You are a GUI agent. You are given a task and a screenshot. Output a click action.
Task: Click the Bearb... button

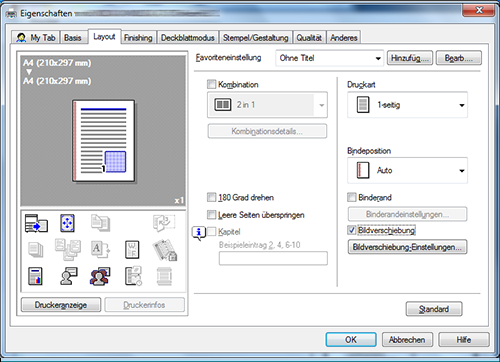pos(459,58)
